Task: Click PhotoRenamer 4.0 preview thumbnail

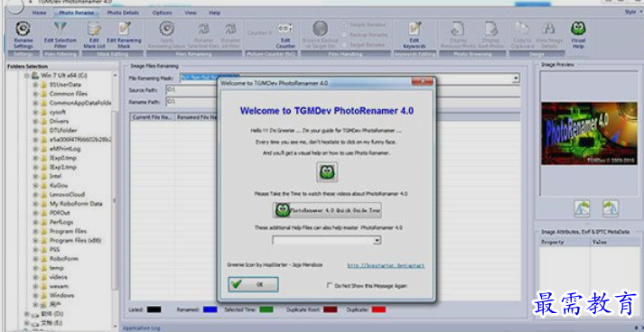Action: click(589, 134)
